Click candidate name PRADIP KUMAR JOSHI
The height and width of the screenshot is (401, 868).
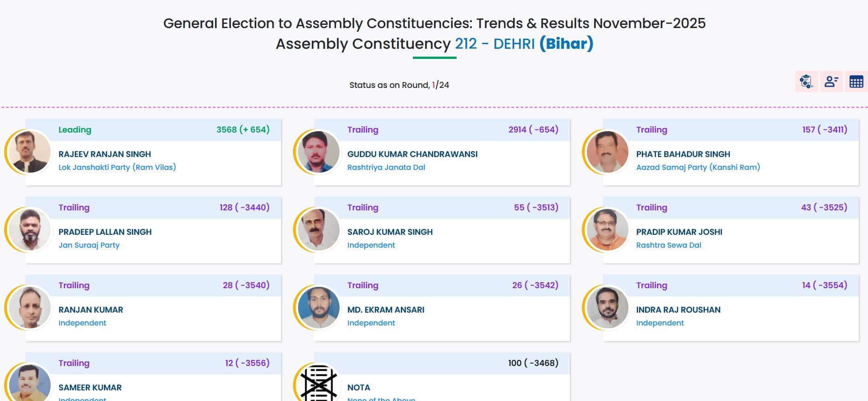tap(679, 232)
